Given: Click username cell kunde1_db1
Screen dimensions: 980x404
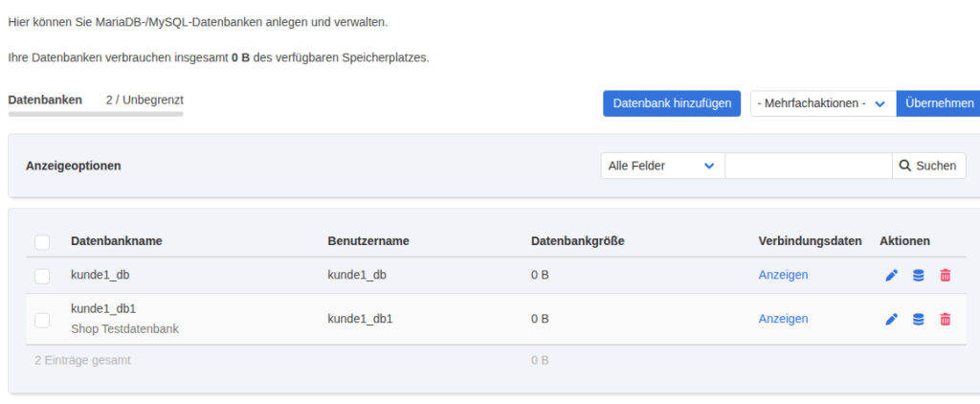Looking at the screenshot, I should click(360, 319).
